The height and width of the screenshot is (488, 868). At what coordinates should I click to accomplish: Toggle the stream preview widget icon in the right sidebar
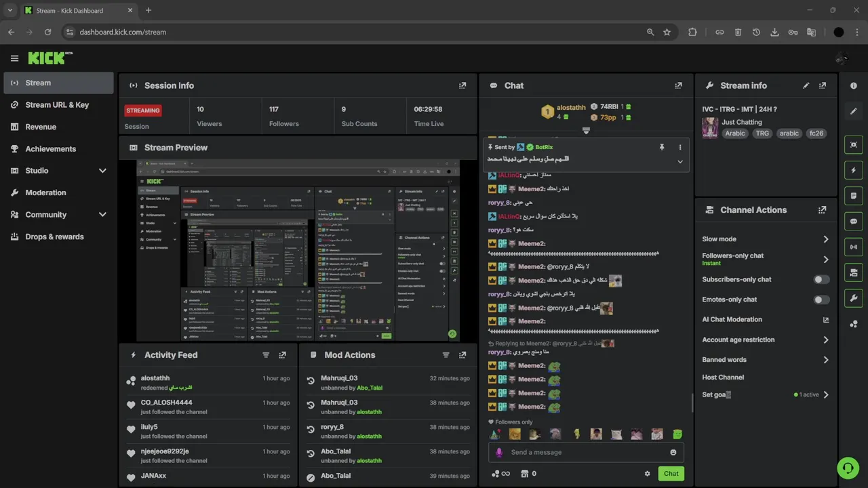coord(854,144)
